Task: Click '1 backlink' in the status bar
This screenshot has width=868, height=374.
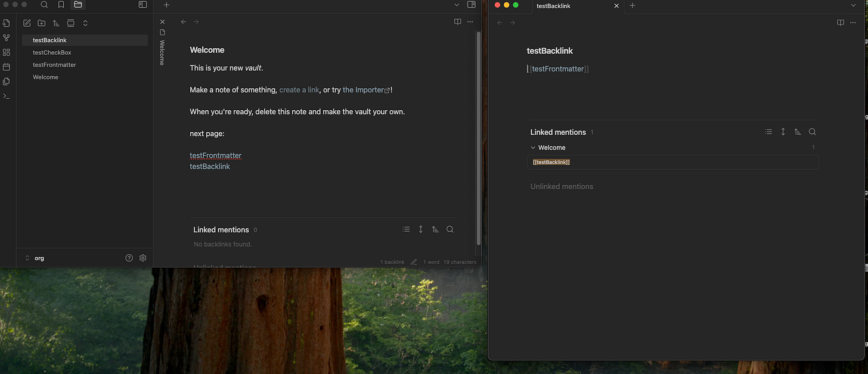Action: (x=392, y=262)
